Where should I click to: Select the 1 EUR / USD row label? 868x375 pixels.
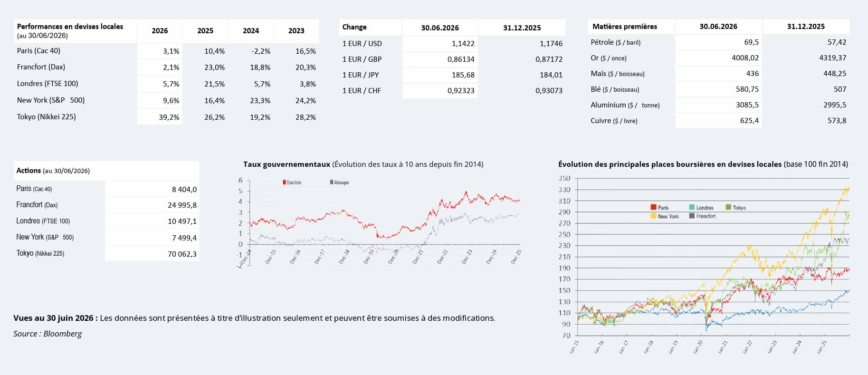click(x=362, y=44)
